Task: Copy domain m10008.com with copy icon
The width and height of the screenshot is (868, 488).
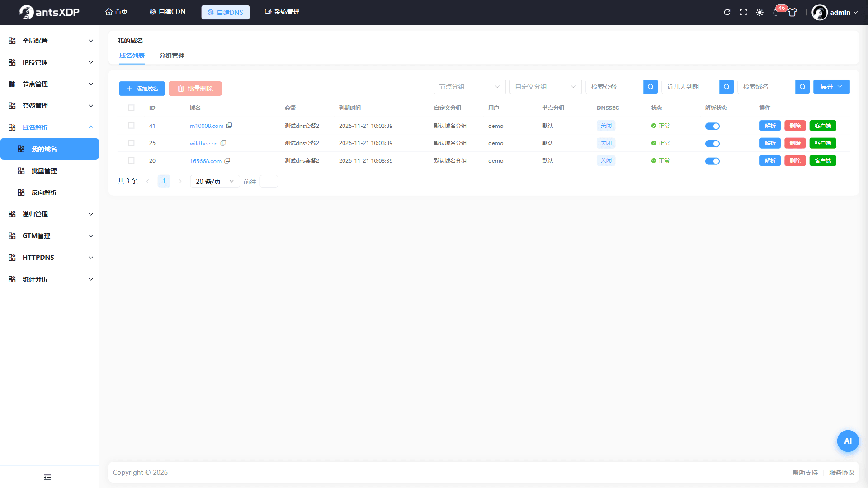Action: pos(229,126)
